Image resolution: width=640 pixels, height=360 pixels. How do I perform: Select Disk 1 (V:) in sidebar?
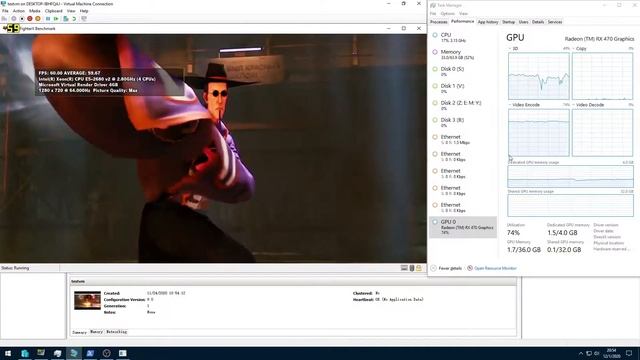[x=463, y=89]
